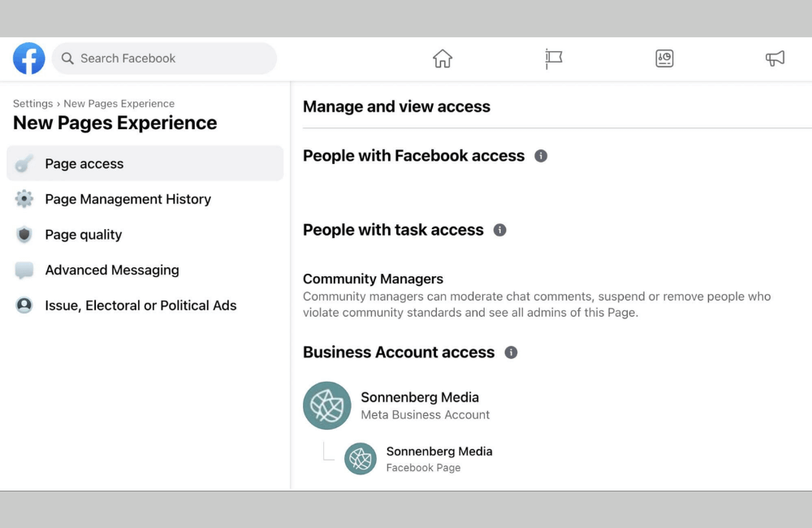Click the shield icon beside Page quality
812x528 pixels.
tap(24, 235)
